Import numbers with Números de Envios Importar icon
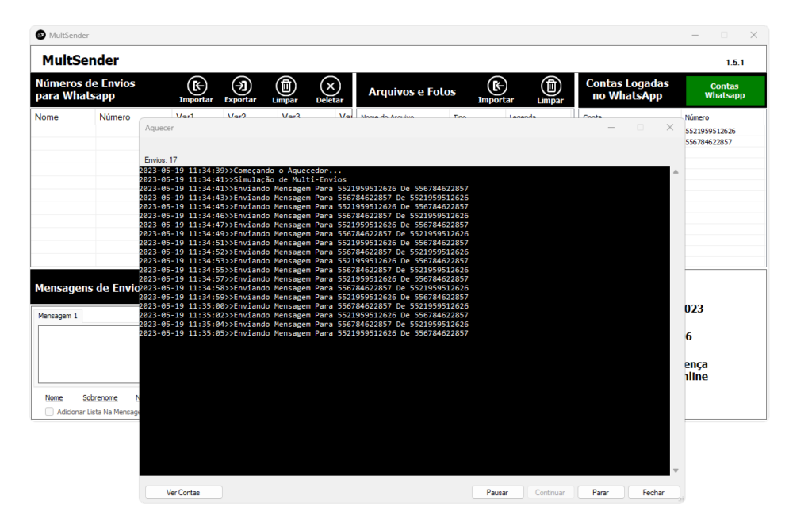Image resolution: width=812 pixels, height=530 pixels. [197, 90]
